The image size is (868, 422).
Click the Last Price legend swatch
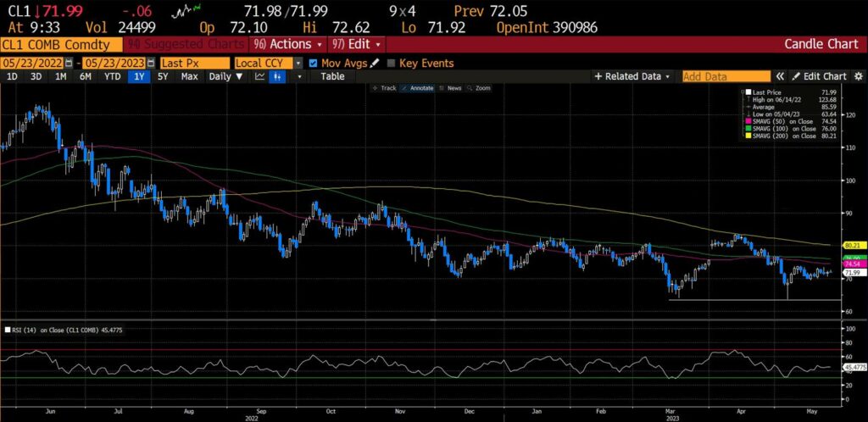[749, 92]
